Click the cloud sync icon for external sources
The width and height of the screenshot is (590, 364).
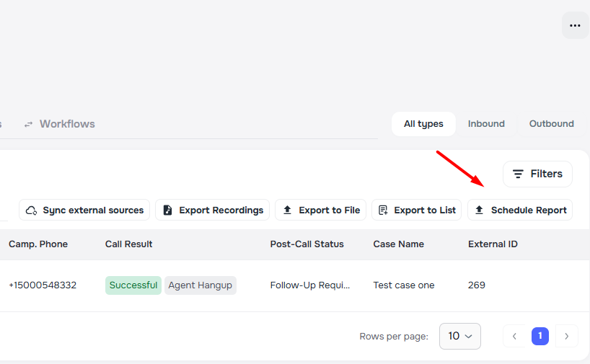click(31, 210)
